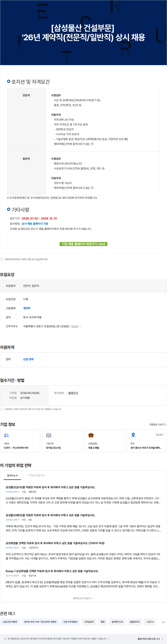The height and width of the screenshot is (644, 167).
Task: Click the 시설관리자 job label
Action: (x=33, y=548)
